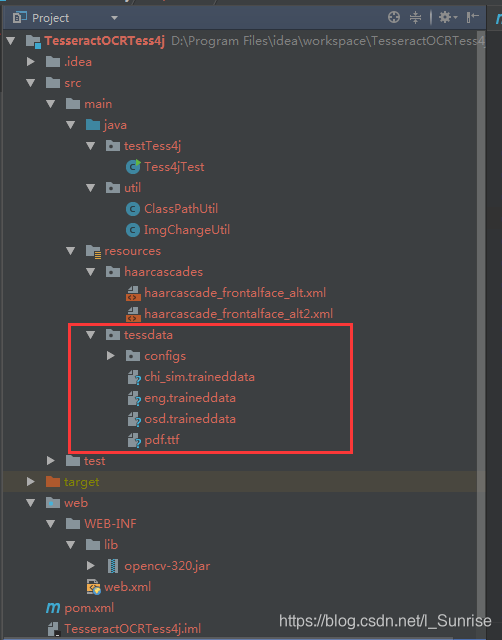This screenshot has width=502, height=640.
Task: Collapse the resources folder
Action: point(71,251)
